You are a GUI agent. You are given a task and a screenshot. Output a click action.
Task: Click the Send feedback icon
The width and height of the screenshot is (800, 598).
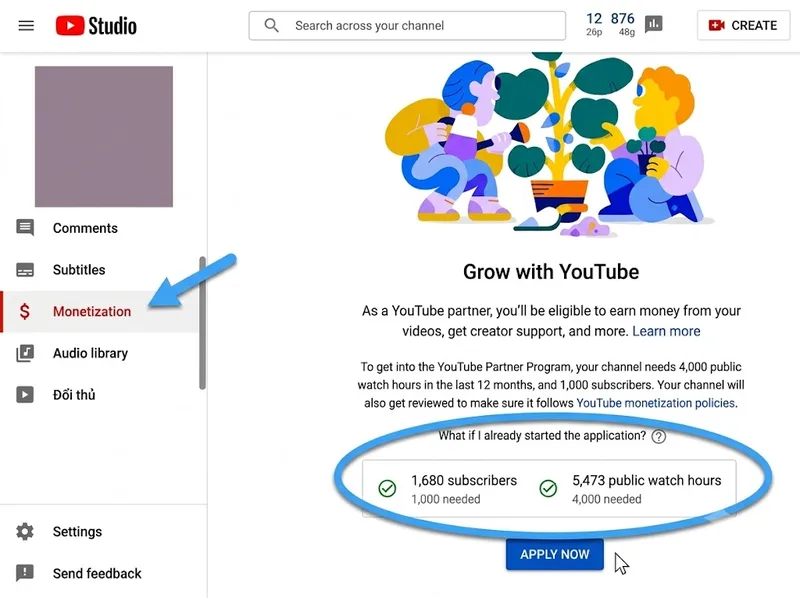[25, 573]
